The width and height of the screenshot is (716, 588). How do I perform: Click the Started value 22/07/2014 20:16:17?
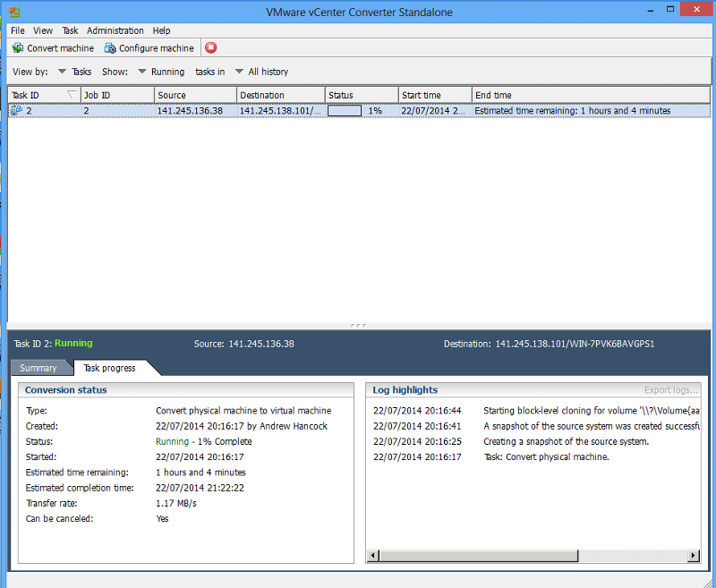pyautogui.click(x=200, y=457)
